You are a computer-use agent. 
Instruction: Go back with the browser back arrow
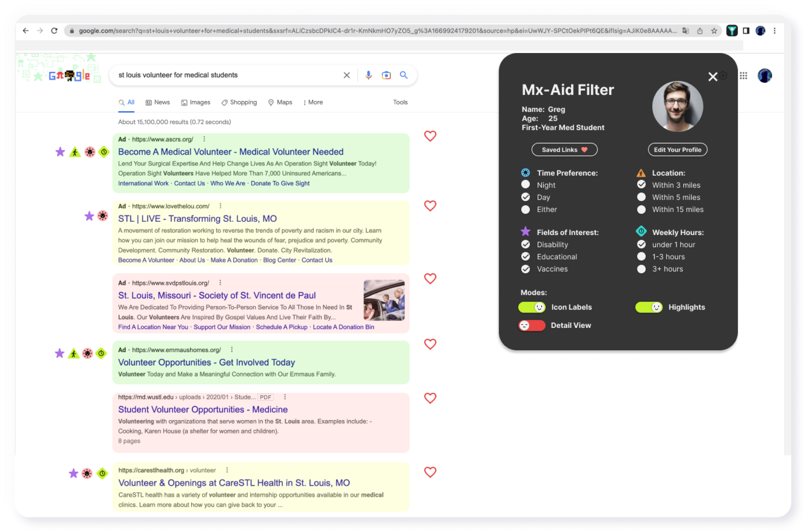pos(25,31)
